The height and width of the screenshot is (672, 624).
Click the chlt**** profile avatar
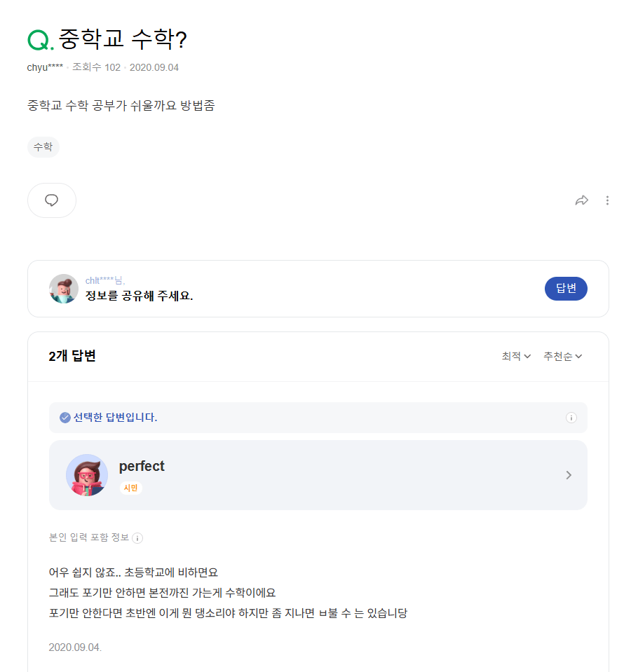(64, 289)
